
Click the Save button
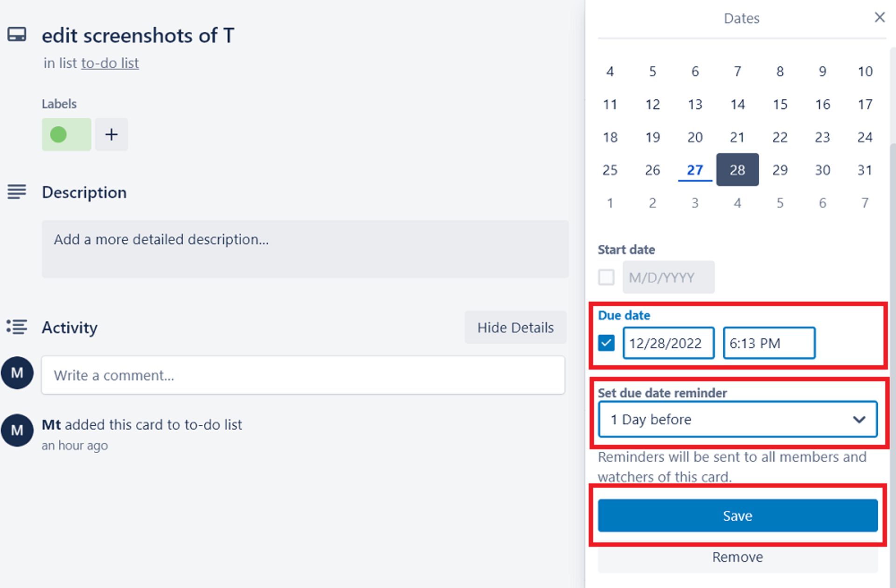[x=737, y=515]
